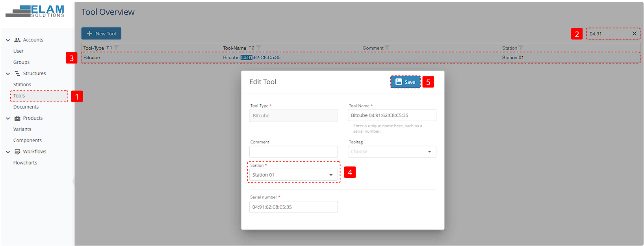Open Groups from the sidebar
Screen dimensions: 644x246
pyautogui.click(x=21, y=62)
